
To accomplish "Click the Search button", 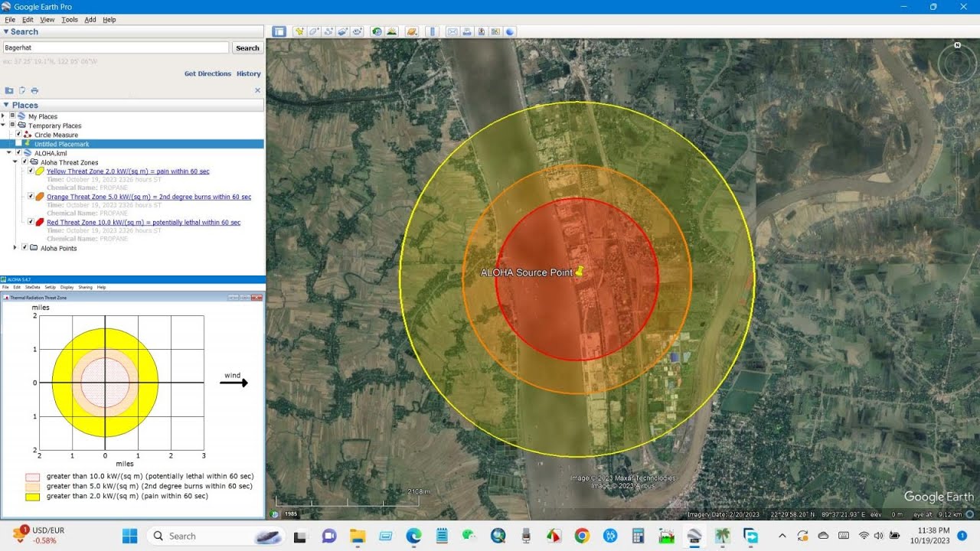I will (247, 47).
